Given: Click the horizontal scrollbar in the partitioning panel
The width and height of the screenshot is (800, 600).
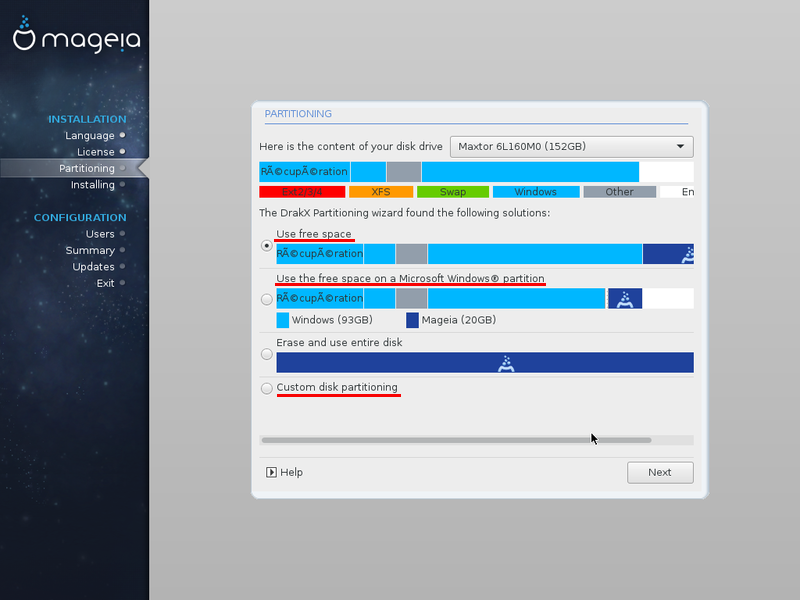Looking at the screenshot, I should point(456,440).
